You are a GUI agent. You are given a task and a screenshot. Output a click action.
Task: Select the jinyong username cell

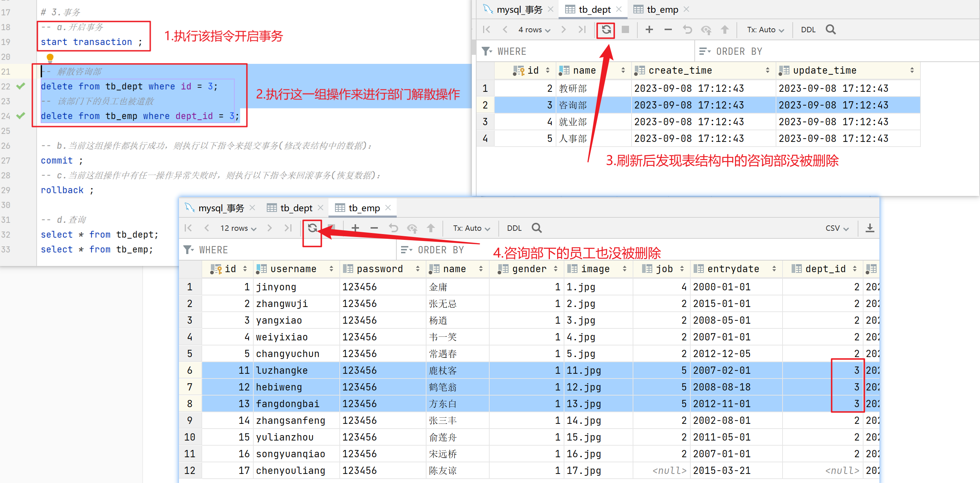pyautogui.click(x=296, y=287)
